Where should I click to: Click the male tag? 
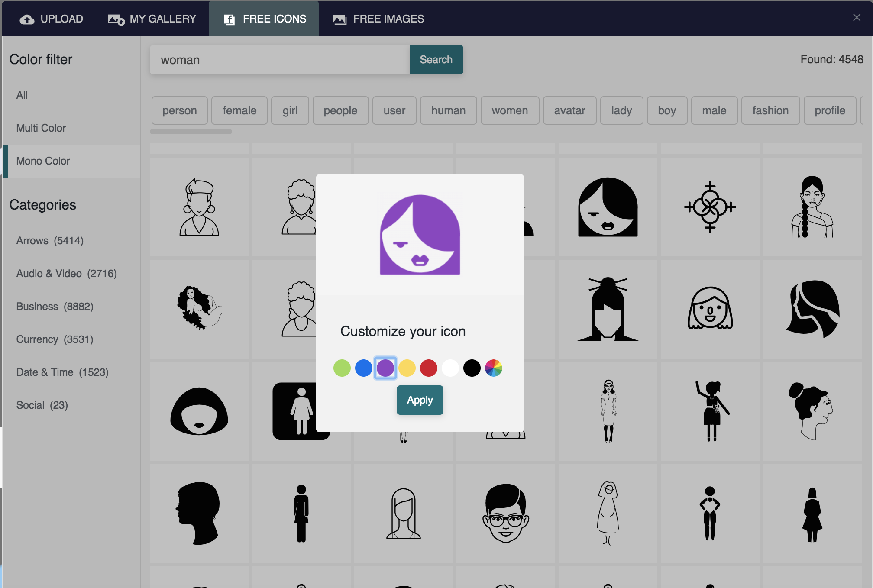tap(715, 110)
